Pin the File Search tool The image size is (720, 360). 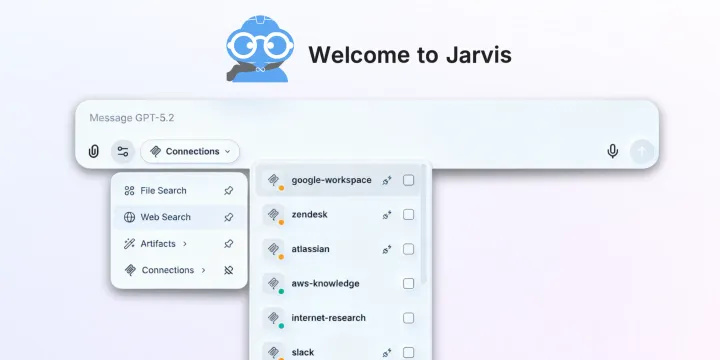[228, 191]
